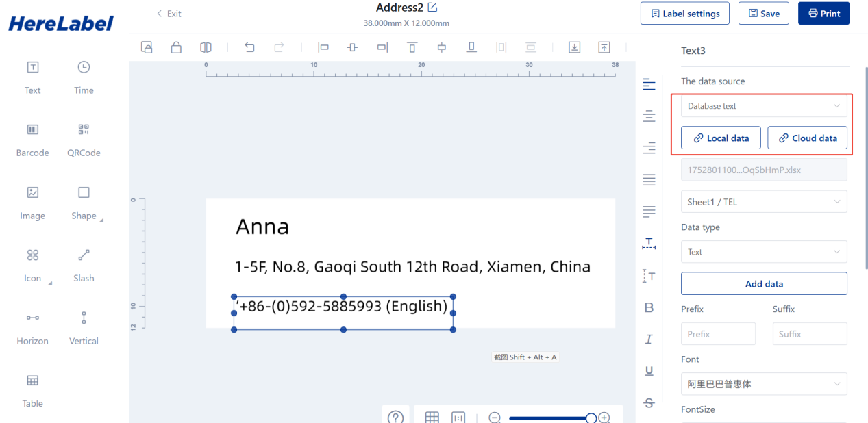Open the Table tool

(32, 390)
